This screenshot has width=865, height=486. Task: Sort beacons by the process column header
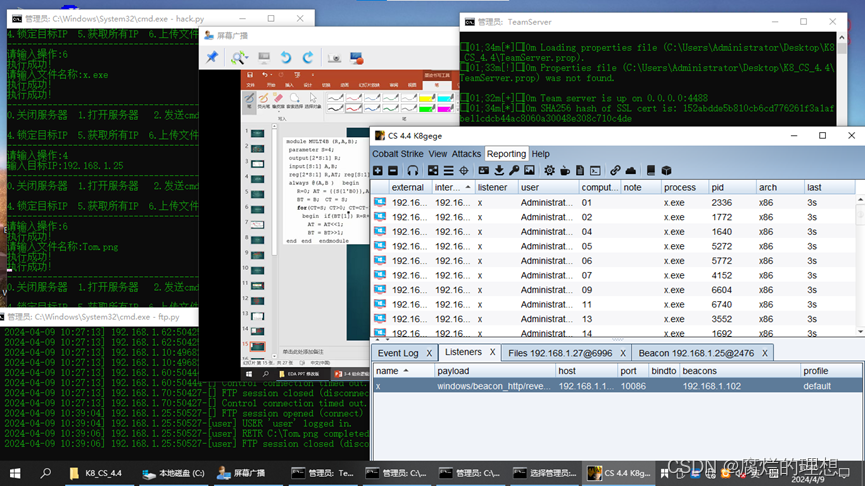685,188
